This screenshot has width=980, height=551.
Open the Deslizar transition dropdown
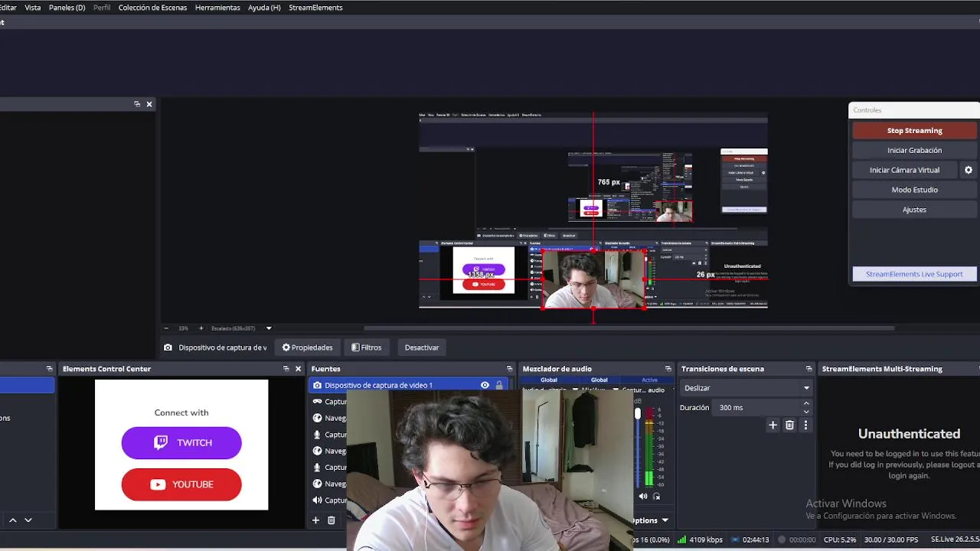tap(746, 388)
